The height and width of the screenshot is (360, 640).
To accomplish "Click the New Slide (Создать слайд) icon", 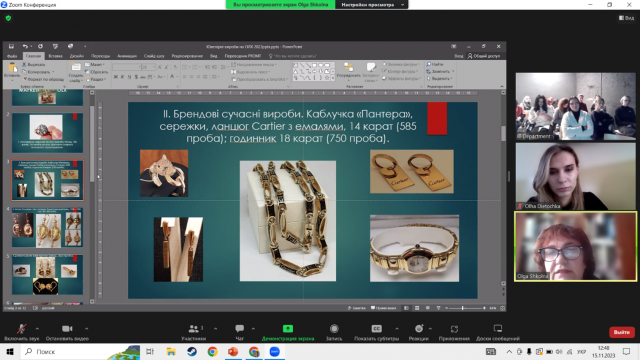I will [76, 67].
